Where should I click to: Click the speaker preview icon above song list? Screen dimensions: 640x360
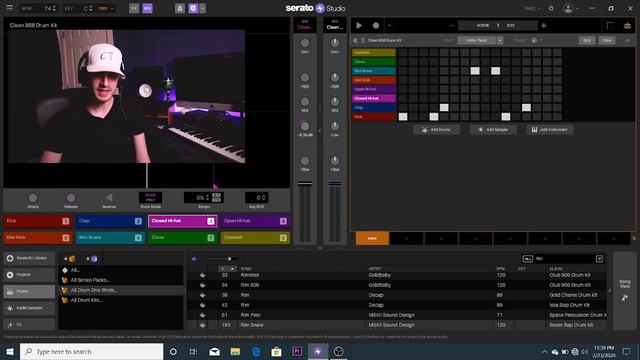(x=195, y=259)
